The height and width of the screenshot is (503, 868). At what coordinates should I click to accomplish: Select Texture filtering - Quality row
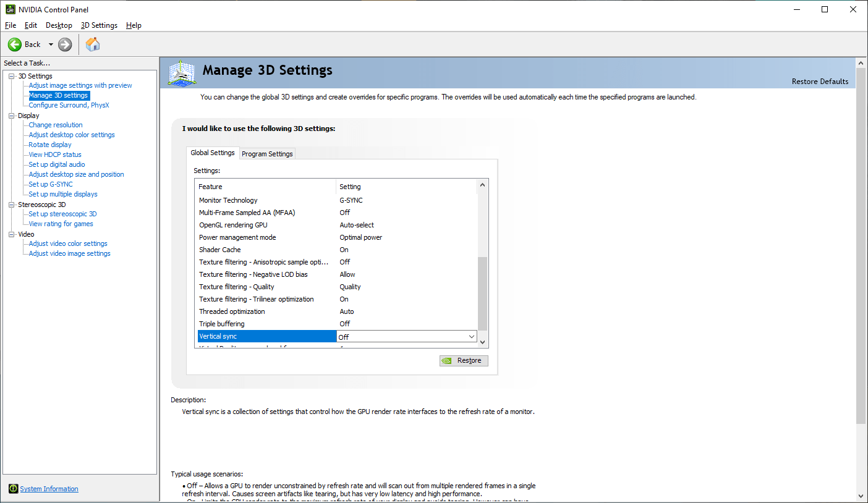pos(337,287)
